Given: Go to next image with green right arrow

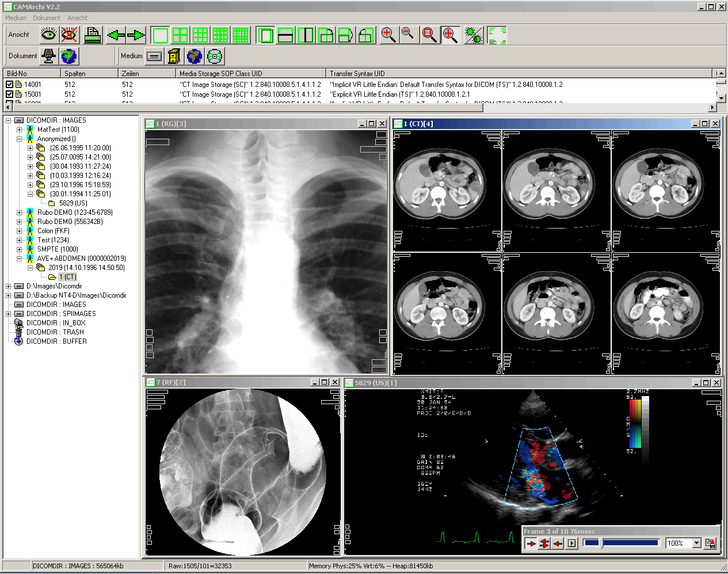Looking at the screenshot, I should (136, 35).
